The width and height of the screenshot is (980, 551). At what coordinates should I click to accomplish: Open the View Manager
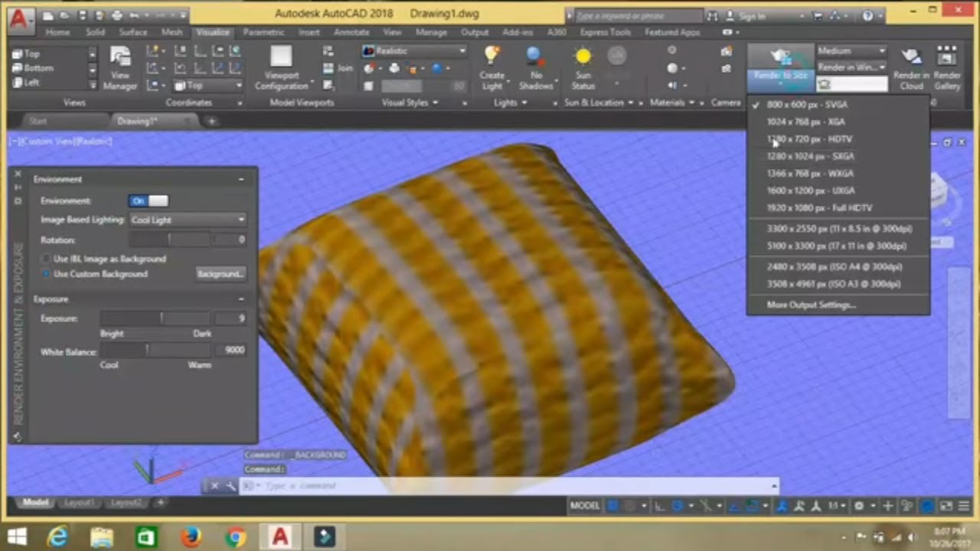120,67
